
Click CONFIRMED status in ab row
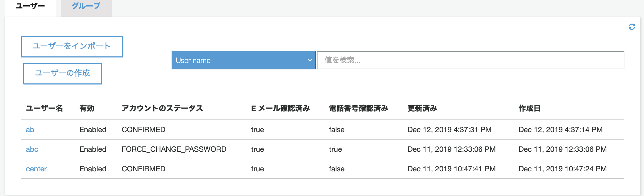(144, 130)
